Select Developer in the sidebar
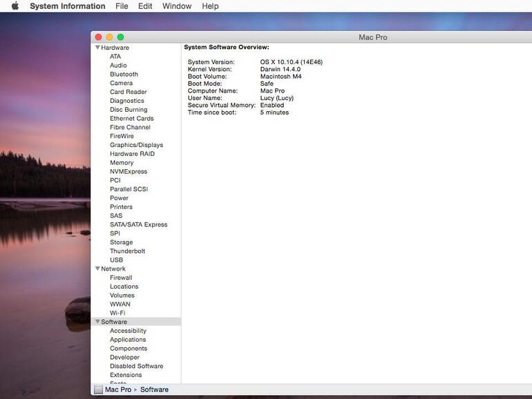This screenshot has width=532, height=399. (x=124, y=357)
